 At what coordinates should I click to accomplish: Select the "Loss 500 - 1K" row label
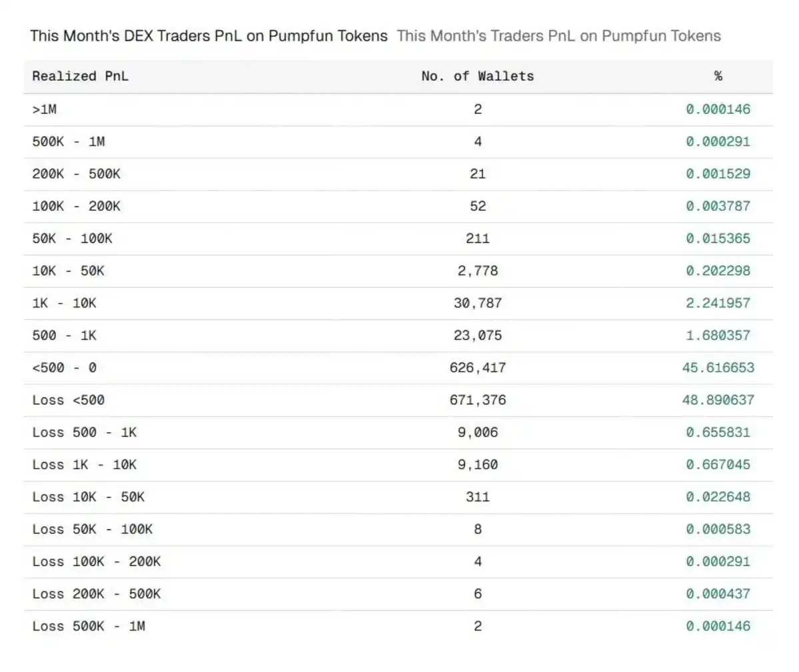(x=84, y=433)
